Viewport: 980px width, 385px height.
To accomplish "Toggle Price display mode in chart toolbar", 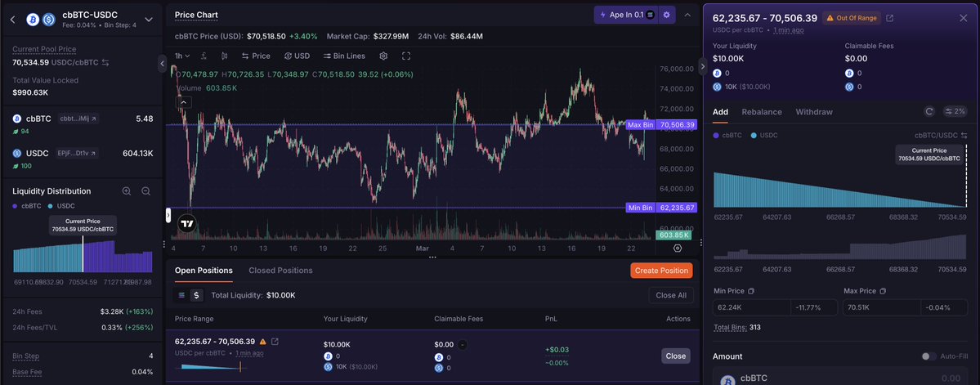I will coord(256,56).
